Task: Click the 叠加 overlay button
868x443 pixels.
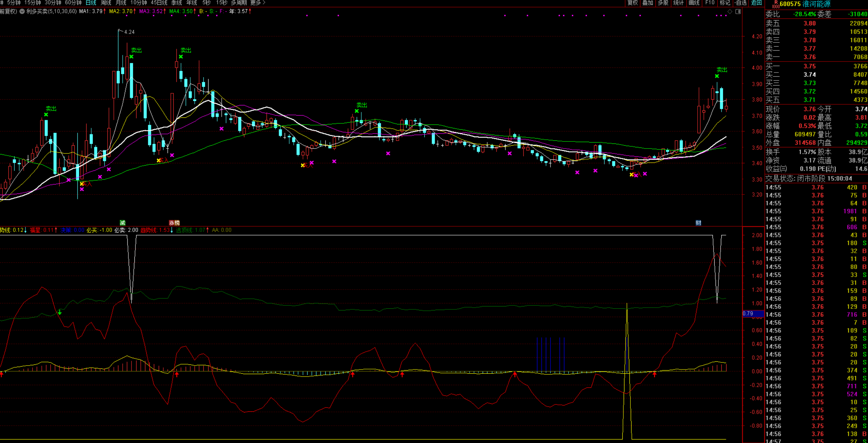Action: click(x=648, y=3)
